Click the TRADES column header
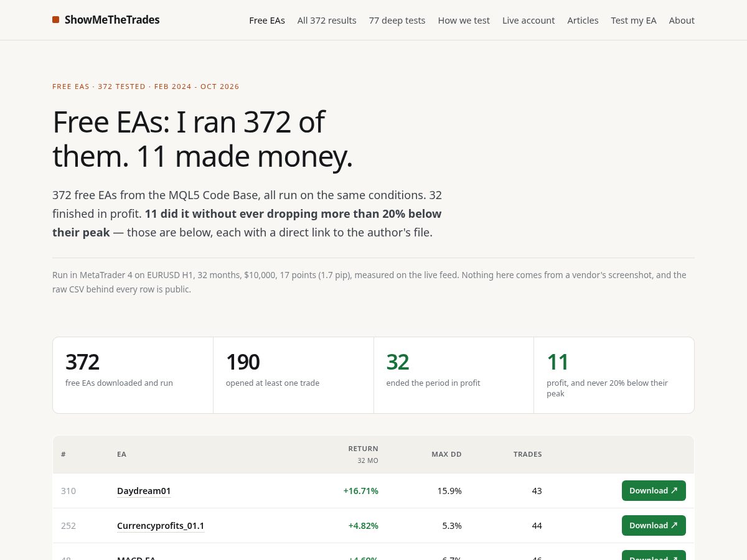This screenshot has height=560, width=747. tap(527, 454)
